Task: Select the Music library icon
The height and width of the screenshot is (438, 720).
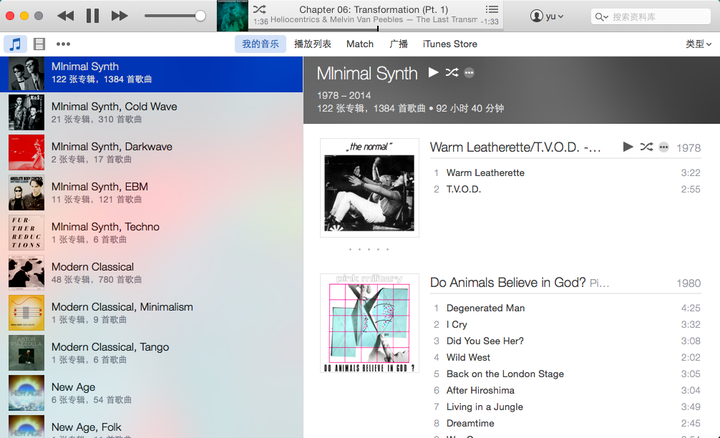Action: (x=15, y=44)
